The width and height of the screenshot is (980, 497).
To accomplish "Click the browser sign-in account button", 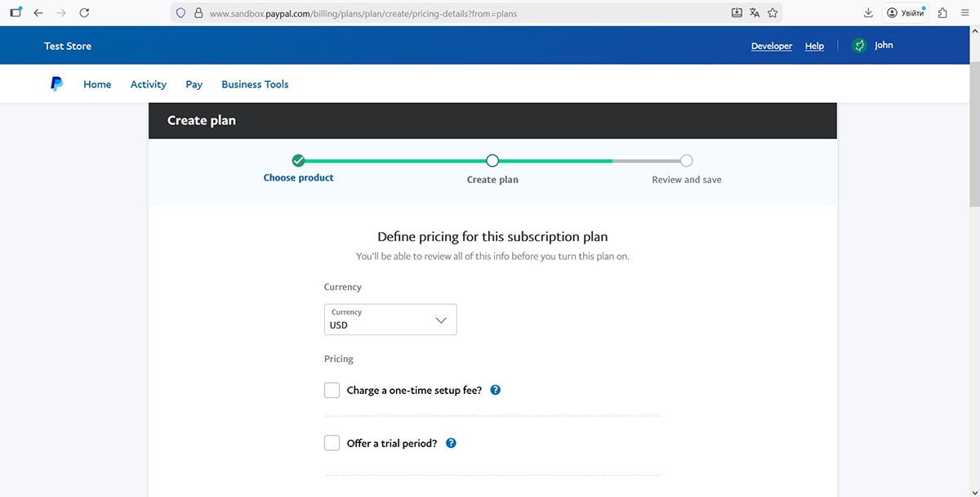I will [x=906, y=13].
